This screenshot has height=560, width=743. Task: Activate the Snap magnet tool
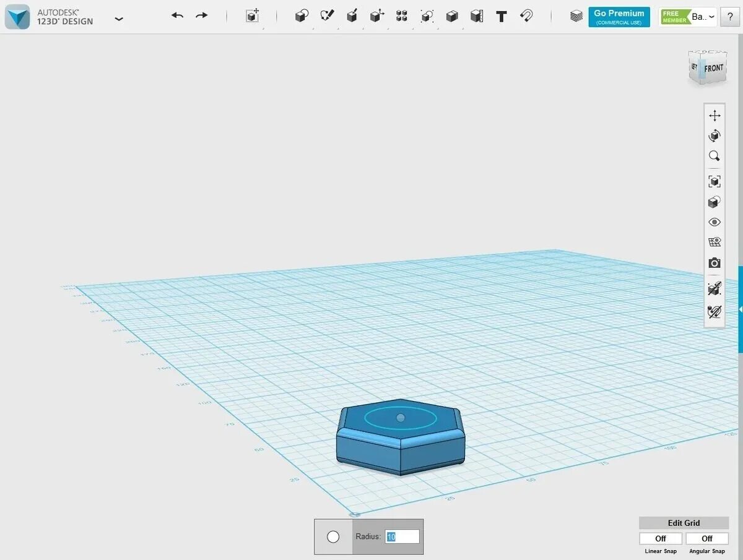pos(526,16)
